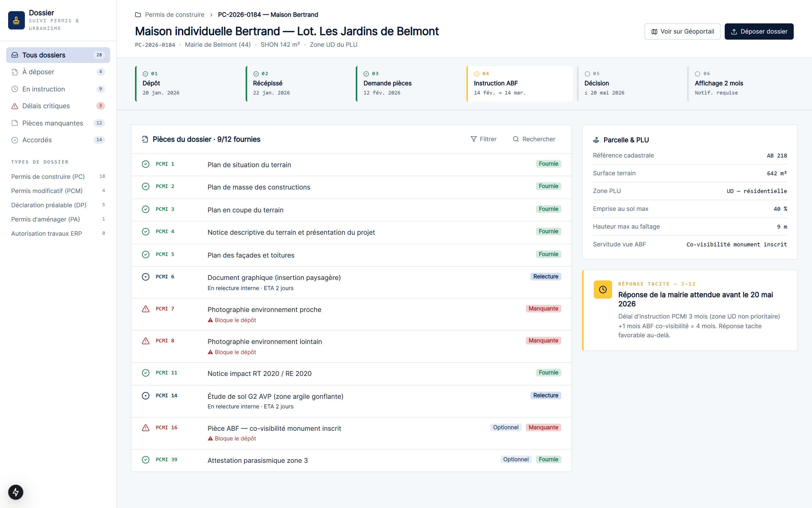The image size is (812, 508).
Task: Click the Manquante badge of PCMI 7
Action: pyautogui.click(x=543, y=308)
